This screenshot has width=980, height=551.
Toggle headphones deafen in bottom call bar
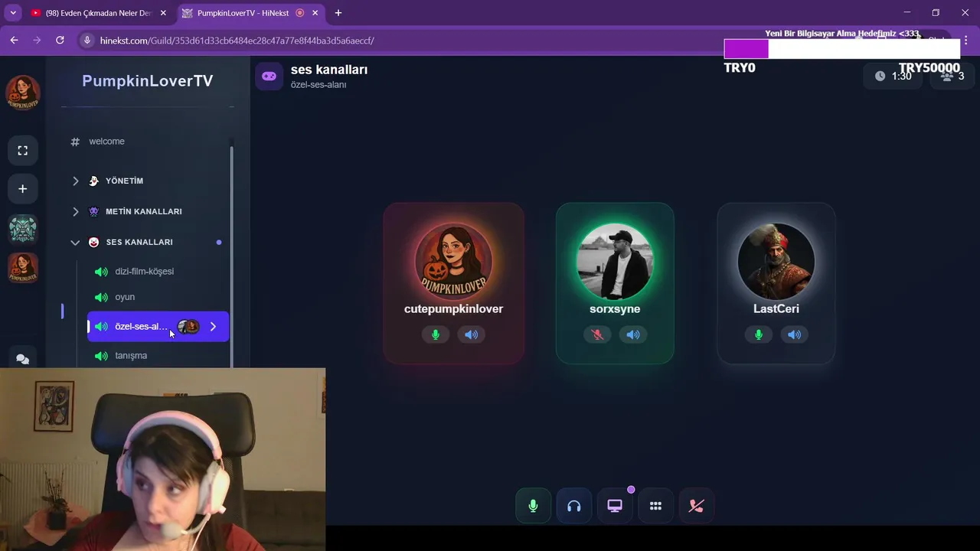click(573, 506)
